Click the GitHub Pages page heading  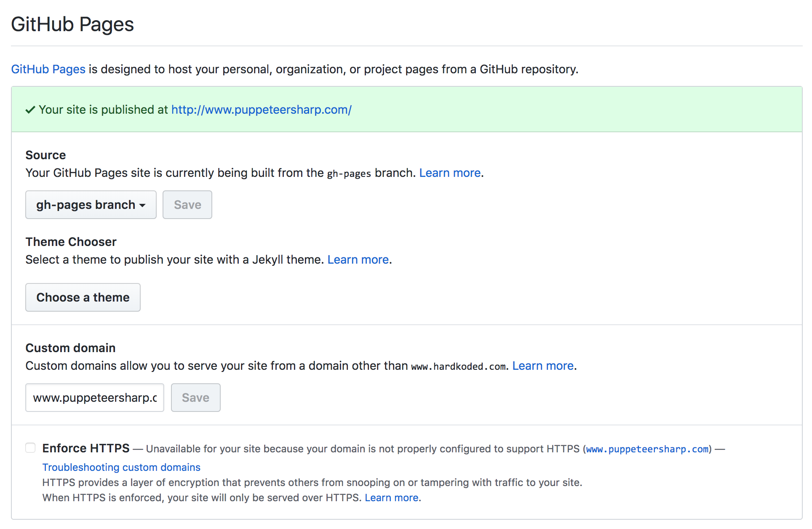click(x=72, y=24)
